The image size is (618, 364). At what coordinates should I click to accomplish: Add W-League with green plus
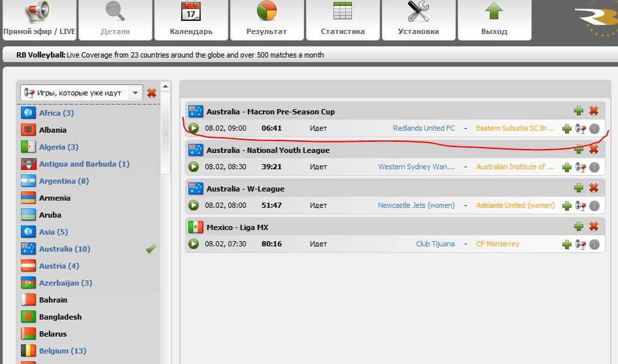(579, 188)
